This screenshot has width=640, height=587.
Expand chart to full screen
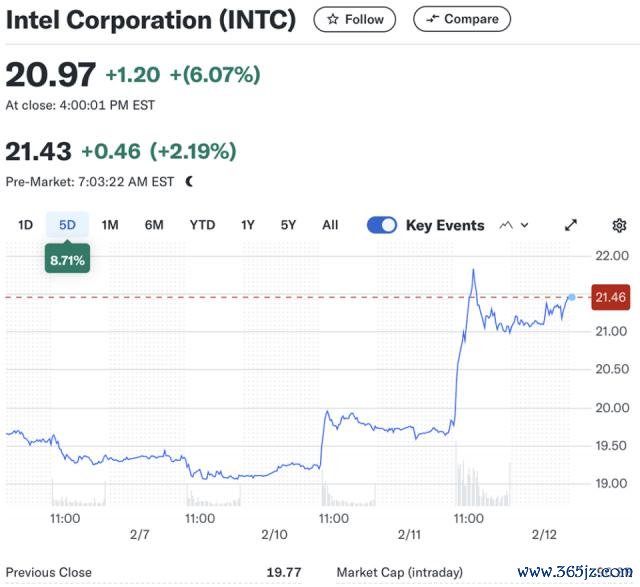571,225
